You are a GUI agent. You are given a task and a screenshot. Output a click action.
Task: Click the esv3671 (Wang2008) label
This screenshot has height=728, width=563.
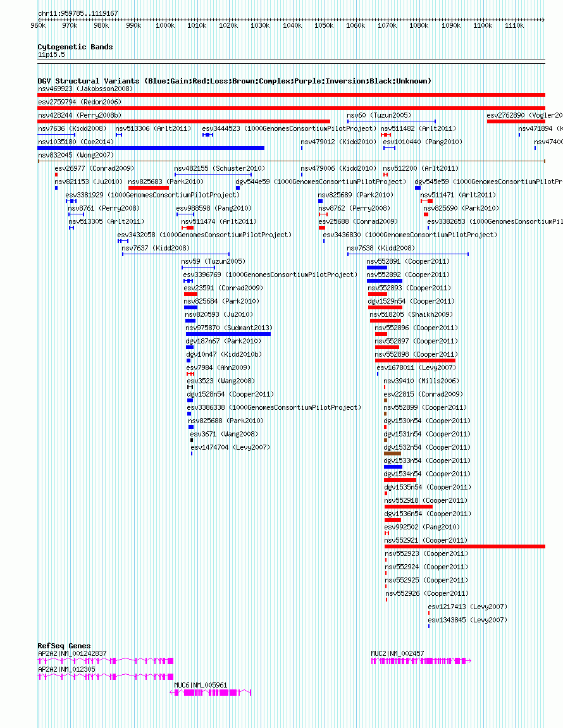point(224,434)
